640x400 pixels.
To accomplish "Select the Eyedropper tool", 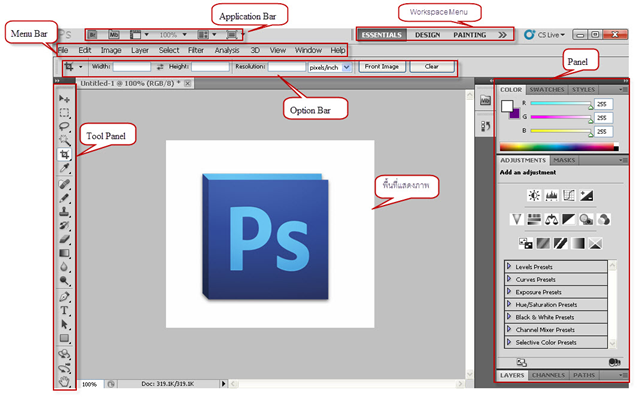I will click(64, 168).
